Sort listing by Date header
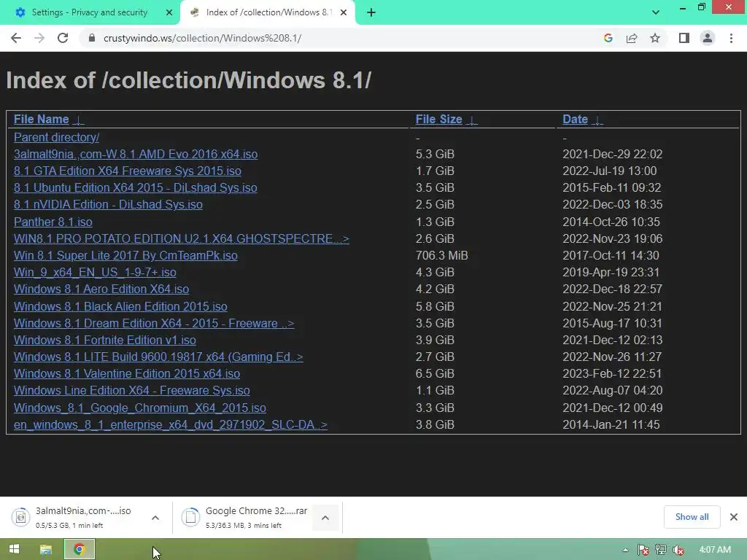Screen dimensions: 747x560 click(575, 119)
